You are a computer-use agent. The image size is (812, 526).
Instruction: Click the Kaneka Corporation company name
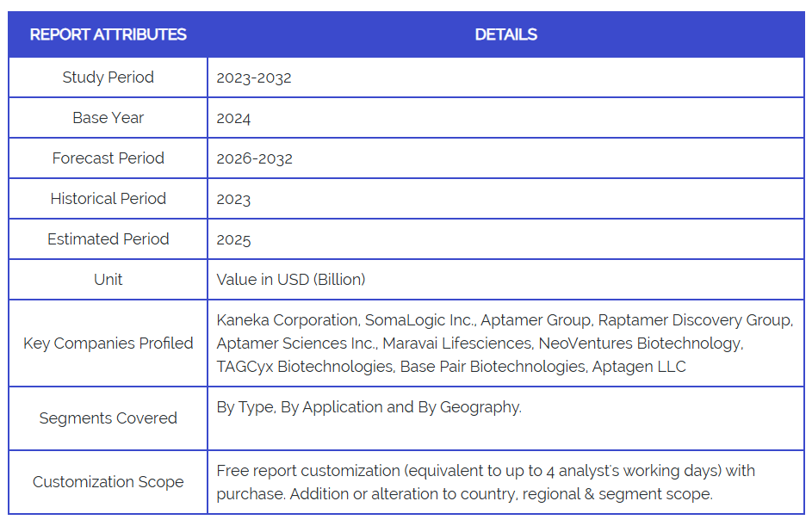pyautogui.click(x=287, y=320)
